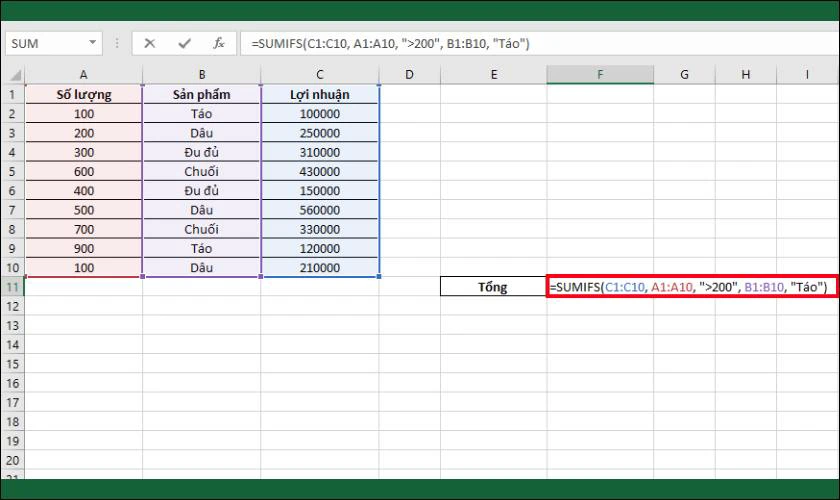The height and width of the screenshot is (500, 840).
Task: Select row 15 header
Action: point(12,364)
